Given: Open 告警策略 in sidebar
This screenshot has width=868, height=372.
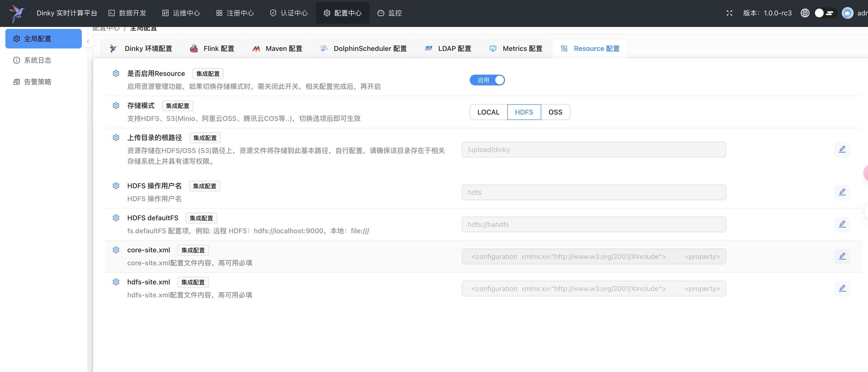Looking at the screenshot, I should pyautogui.click(x=44, y=82).
